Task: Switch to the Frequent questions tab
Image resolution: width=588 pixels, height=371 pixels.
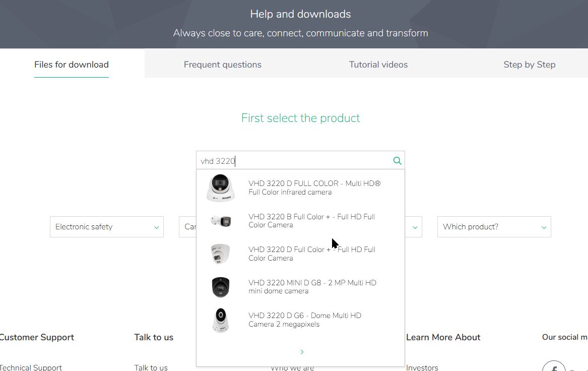Action: pos(222,65)
